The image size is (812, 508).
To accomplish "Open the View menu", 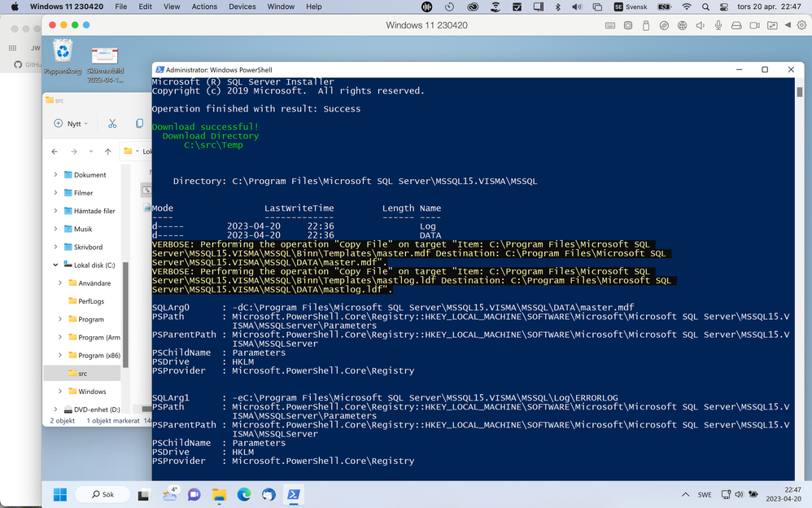I will tap(172, 7).
